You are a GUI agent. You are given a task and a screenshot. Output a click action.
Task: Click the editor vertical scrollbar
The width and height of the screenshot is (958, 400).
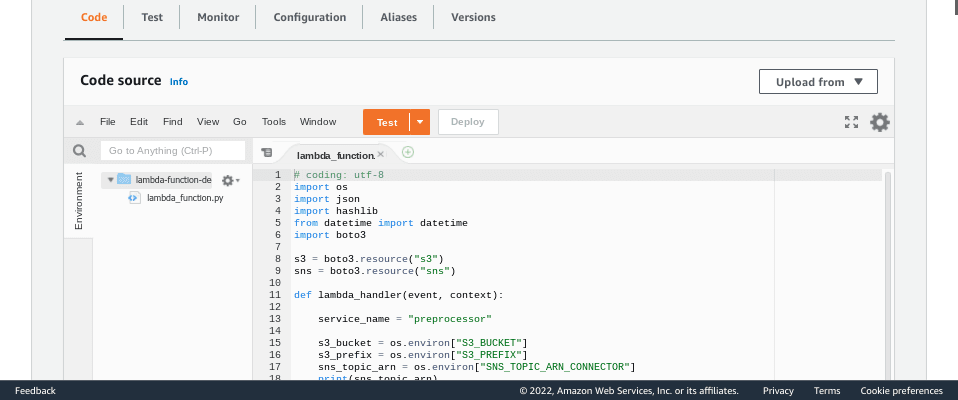[x=888, y=275]
